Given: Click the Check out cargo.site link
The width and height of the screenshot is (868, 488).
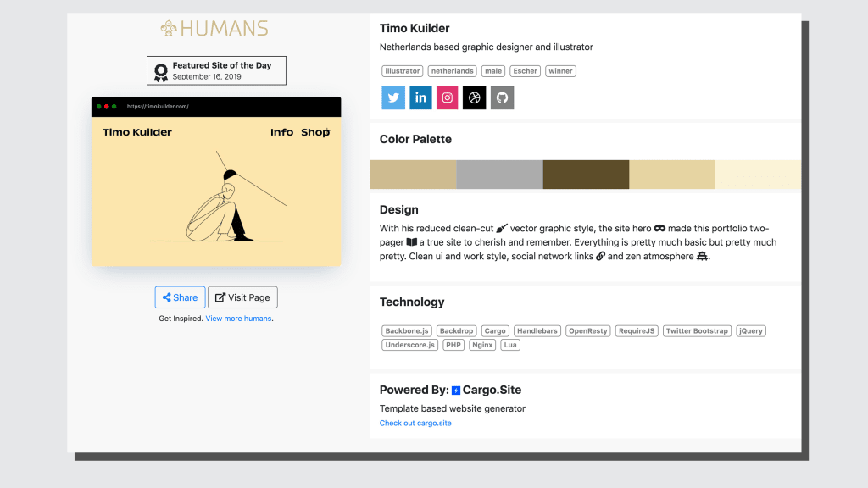Looking at the screenshot, I should (415, 423).
